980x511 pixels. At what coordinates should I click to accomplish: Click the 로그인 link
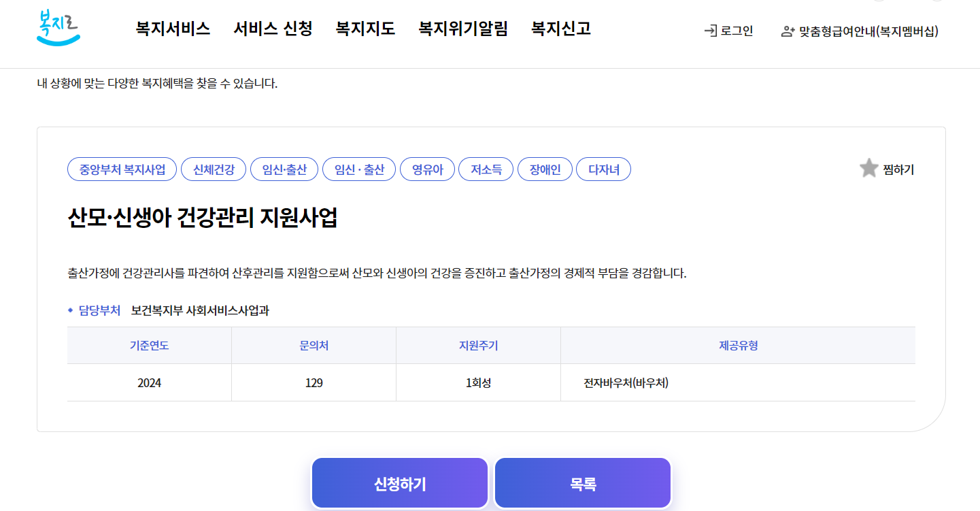(734, 30)
